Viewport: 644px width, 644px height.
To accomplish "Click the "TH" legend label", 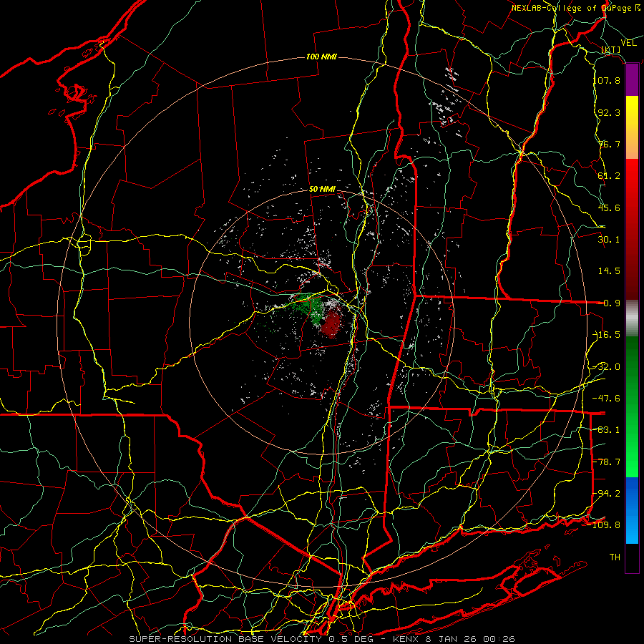I will coord(615,557).
